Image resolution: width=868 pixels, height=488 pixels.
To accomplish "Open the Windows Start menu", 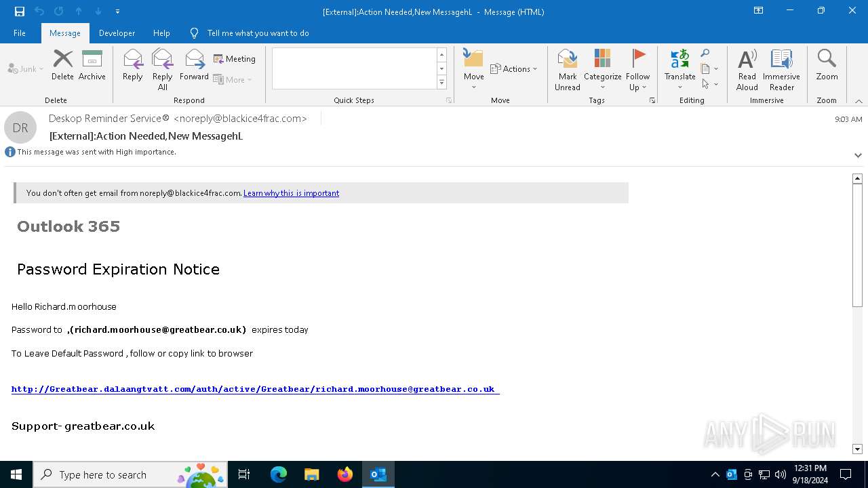I will (16, 474).
